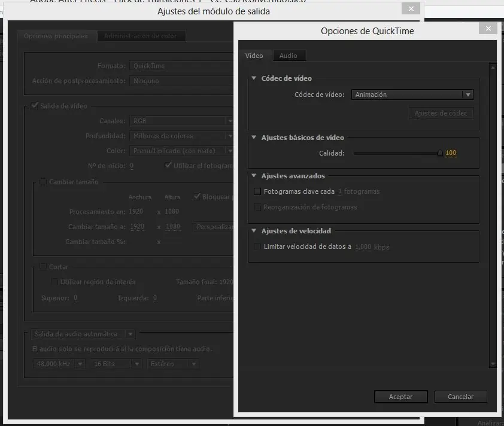Click Cancelar in QuickTime options
Screen dimensions: 504x426
tap(460, 397)
